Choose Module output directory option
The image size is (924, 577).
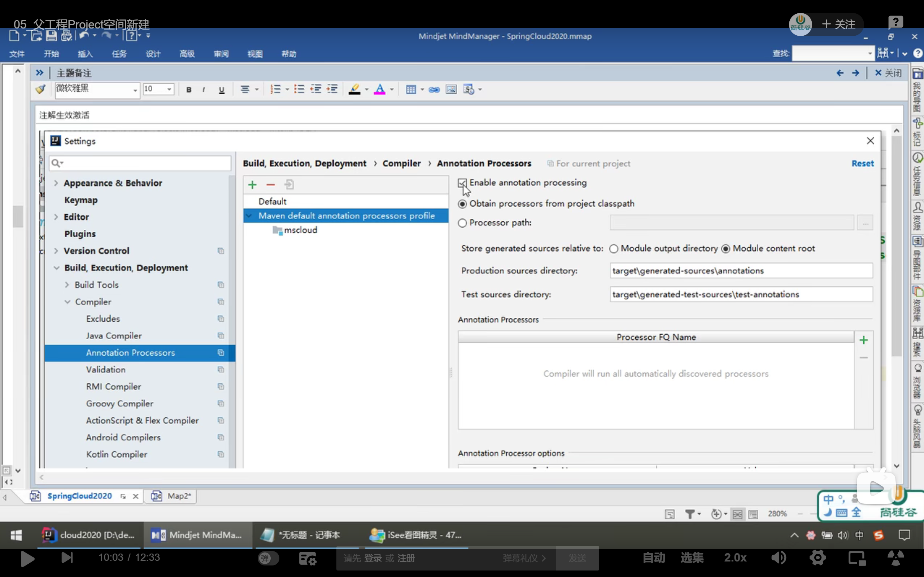[x=614, y=249]
